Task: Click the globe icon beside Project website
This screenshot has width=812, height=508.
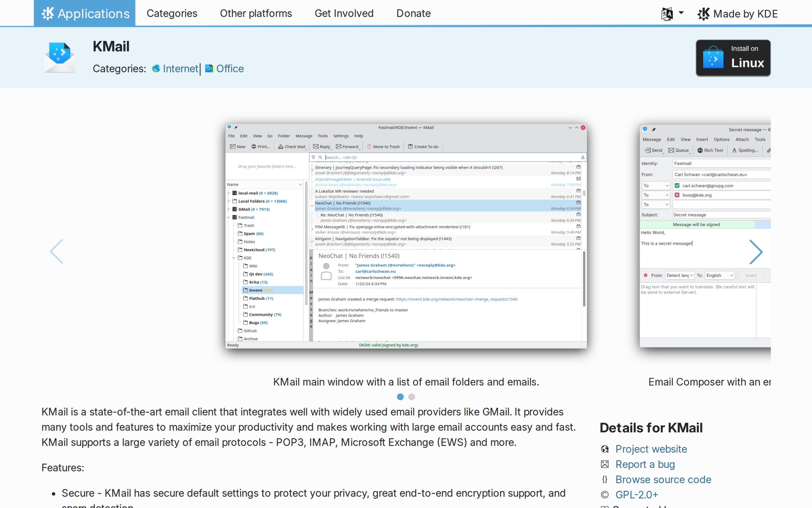Action: [605, 449]
